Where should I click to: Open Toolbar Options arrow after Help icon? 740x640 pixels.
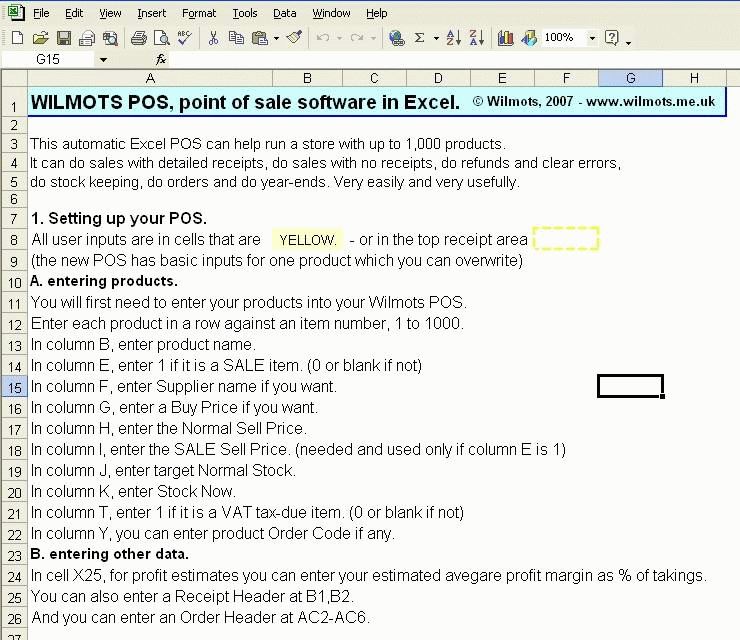(628, 42)
